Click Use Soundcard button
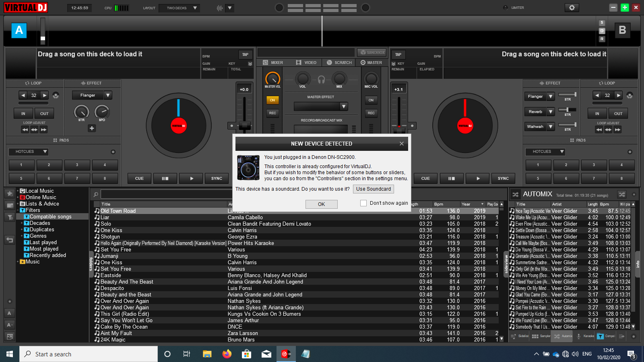 point(374,189)
